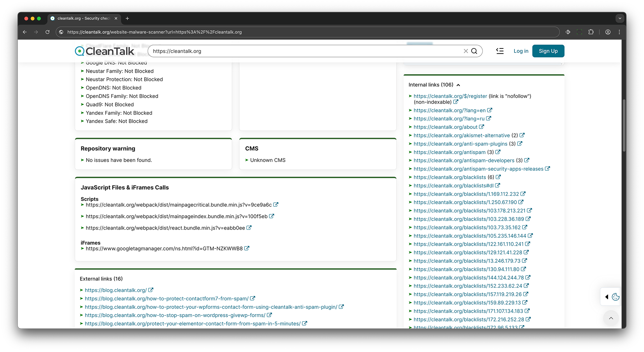Viewport: 644px width, 352px height.
Task: Open blacklists/159.89.229.13 link
Action: 467,303
